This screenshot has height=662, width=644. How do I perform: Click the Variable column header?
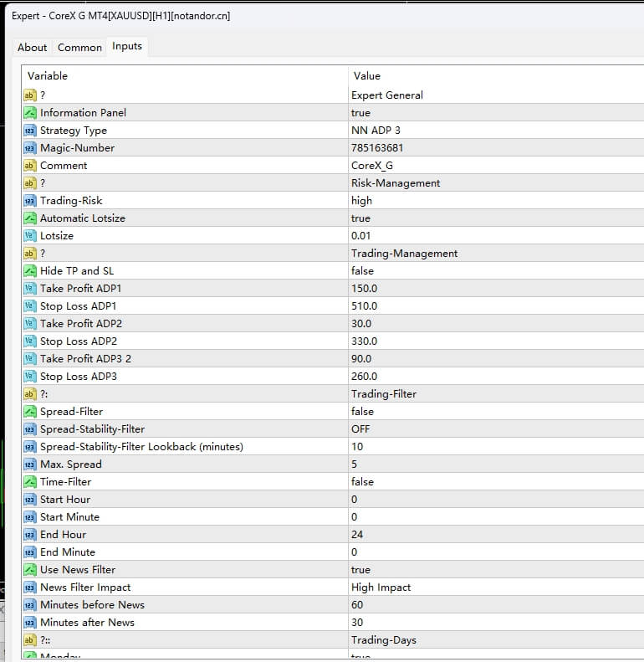(48, 76)
